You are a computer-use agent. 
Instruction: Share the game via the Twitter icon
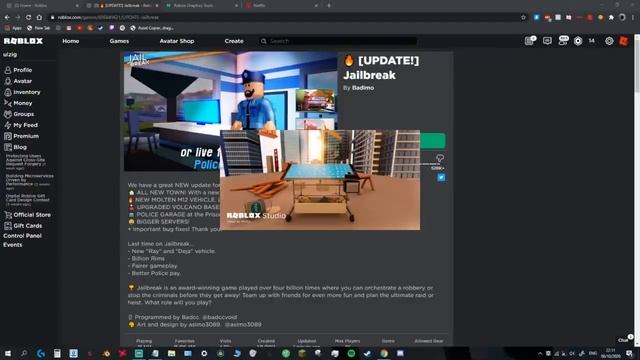pyautogui.click(x=441, y=178)
